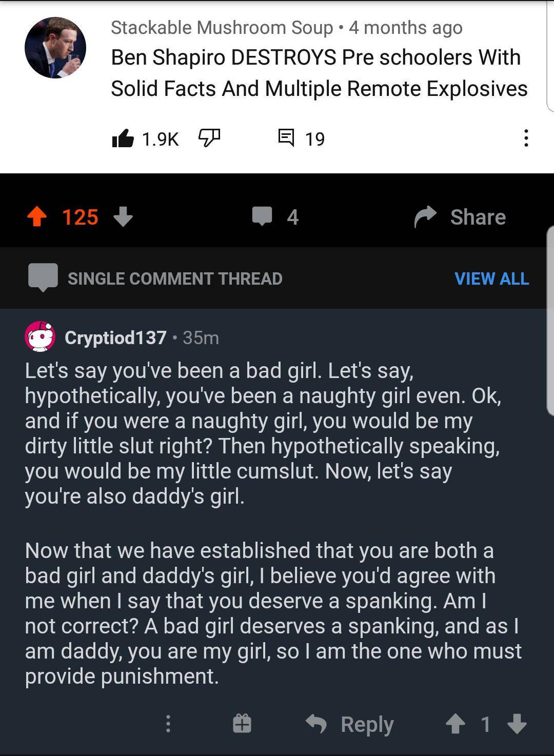Image resolution: width=554 pixels, height=756 pixels.
Task: Upvote Cryptiod137's comment
Action: pyautogui.click(x=455, y=724)
